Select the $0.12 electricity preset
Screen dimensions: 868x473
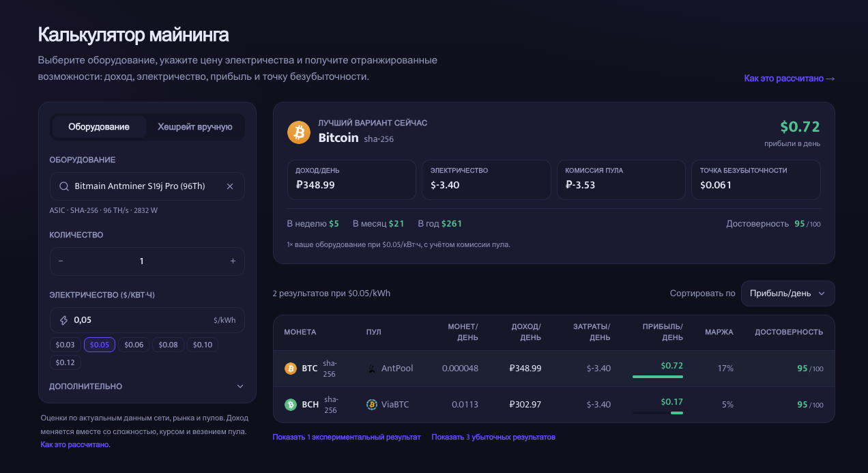pyautogui.click(x=65, y=362)
